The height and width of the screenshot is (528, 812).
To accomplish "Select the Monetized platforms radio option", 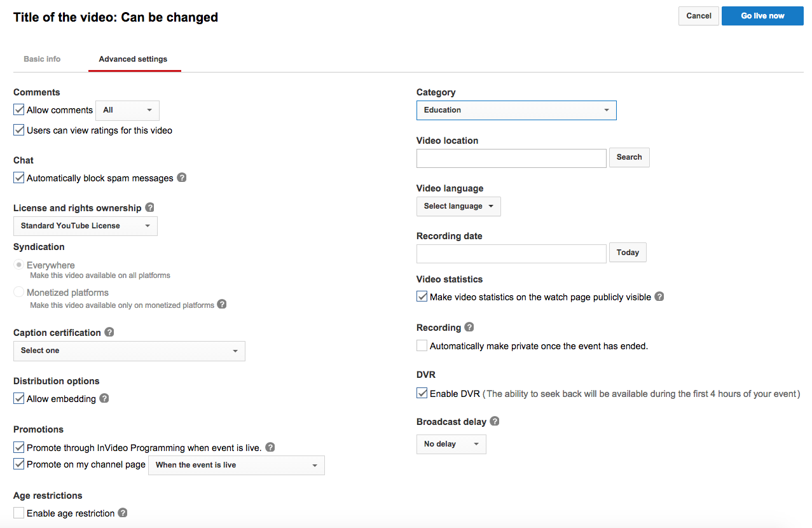I will click(x=19, y=293).
